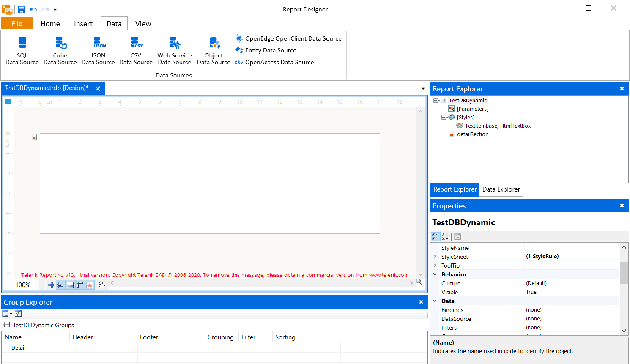The image size is (630, 364).
Task: Add an Object Data Source
Action: [214, 51]
